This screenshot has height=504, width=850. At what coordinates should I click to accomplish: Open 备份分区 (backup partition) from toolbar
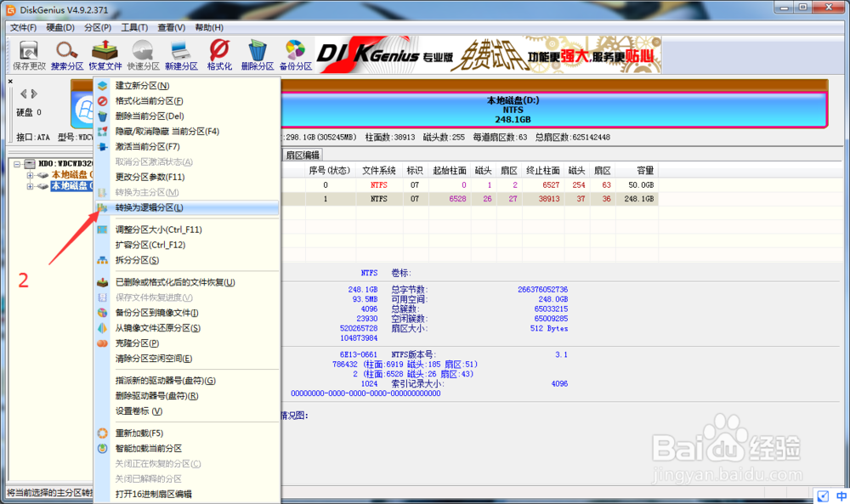point(295,53)
